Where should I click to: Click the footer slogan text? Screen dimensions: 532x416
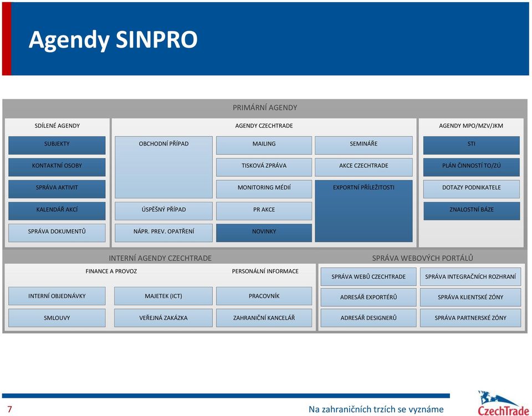point(376,409)
